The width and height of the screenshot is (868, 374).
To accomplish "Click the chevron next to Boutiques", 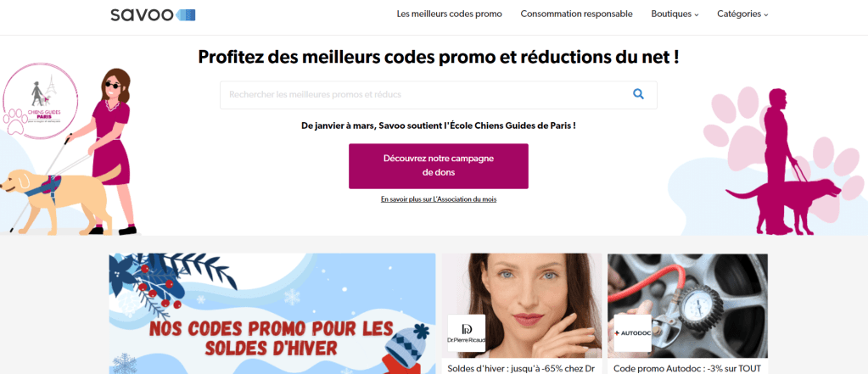I will pos(697,15).
